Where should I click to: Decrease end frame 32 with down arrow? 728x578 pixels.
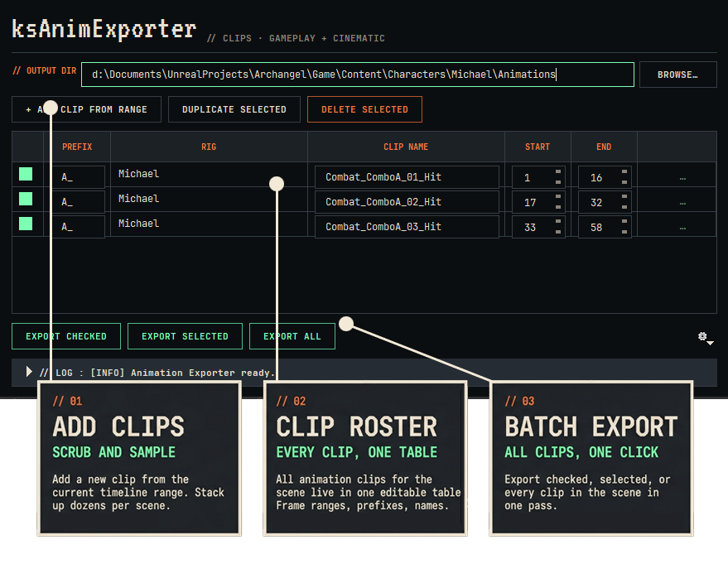pos(624,207)
